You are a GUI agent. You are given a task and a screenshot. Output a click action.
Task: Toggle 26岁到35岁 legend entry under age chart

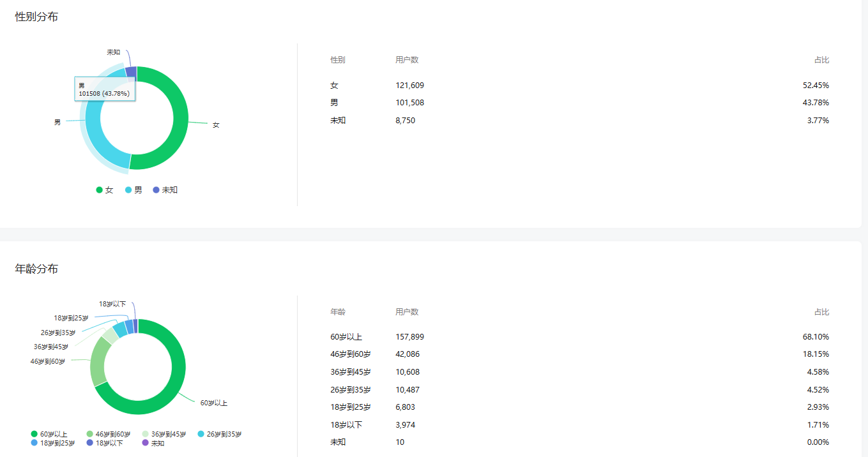point(220,434)
